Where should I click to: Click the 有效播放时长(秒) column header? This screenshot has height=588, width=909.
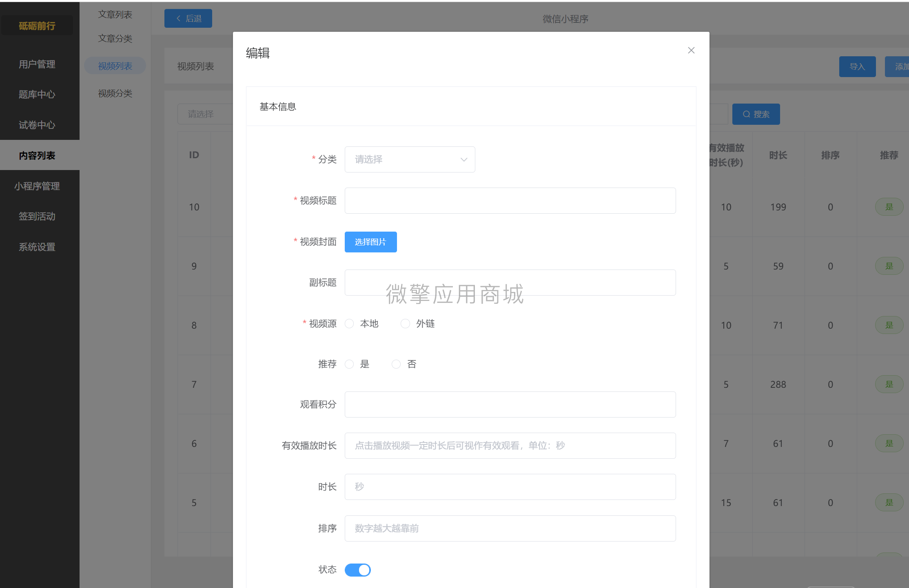[x=726, y=155]
